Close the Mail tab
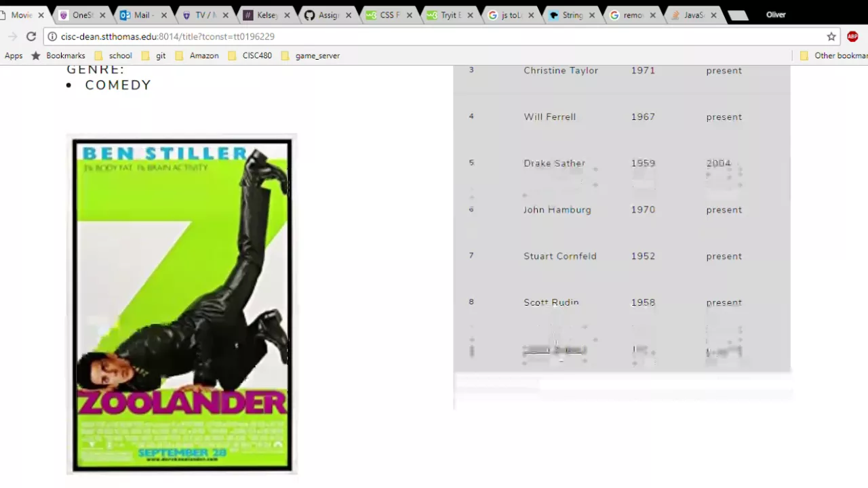 click(x=163, y=15)
